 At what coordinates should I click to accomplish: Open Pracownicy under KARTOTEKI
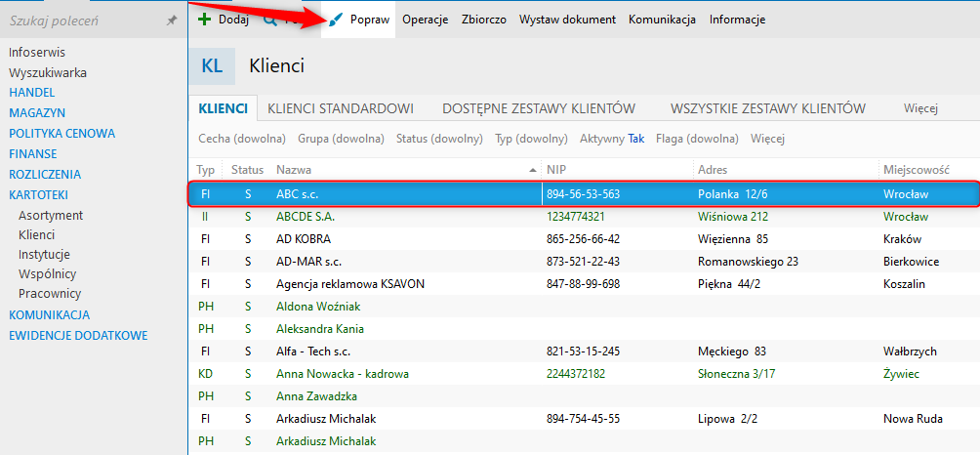coord(50,293)
